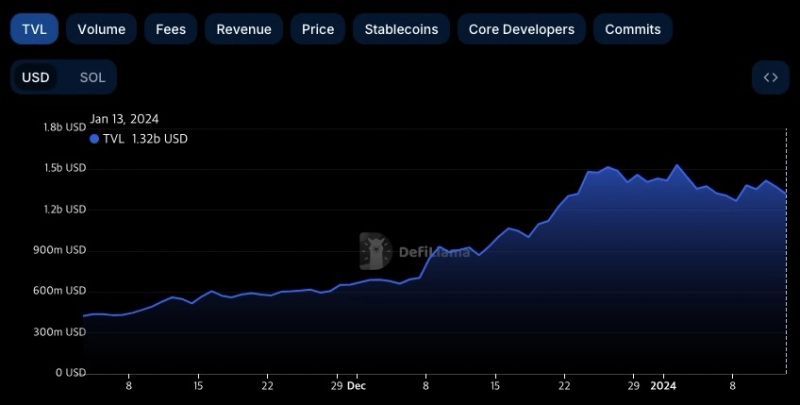The width and height of the screenshot is (800, 405).
Task: Click the 900m USD y-axis label
Action: (62, 250)
